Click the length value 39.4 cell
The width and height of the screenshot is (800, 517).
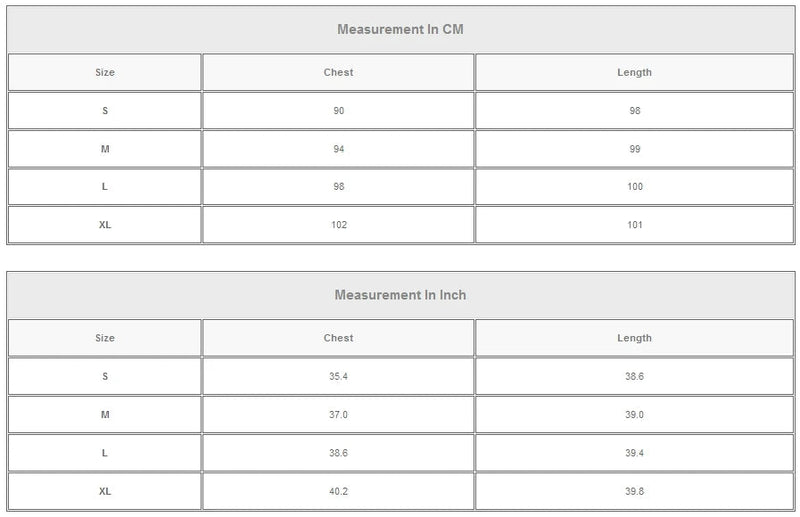634,453
